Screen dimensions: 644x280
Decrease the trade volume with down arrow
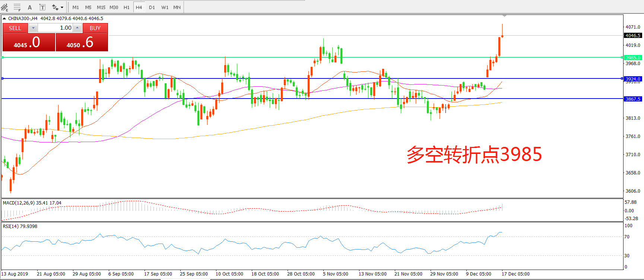point(33,28)
